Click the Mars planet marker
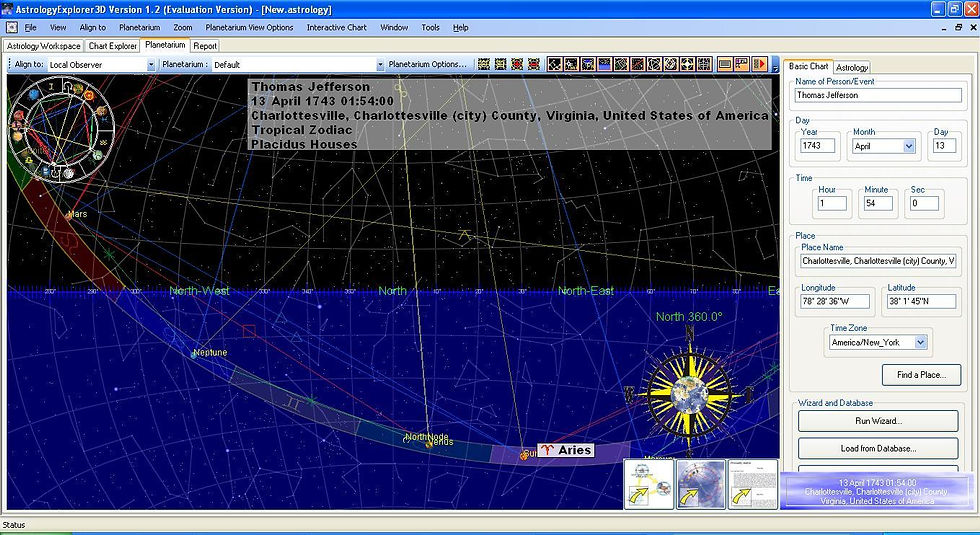This screenshot has height=535, width=980. coord(69,216)
